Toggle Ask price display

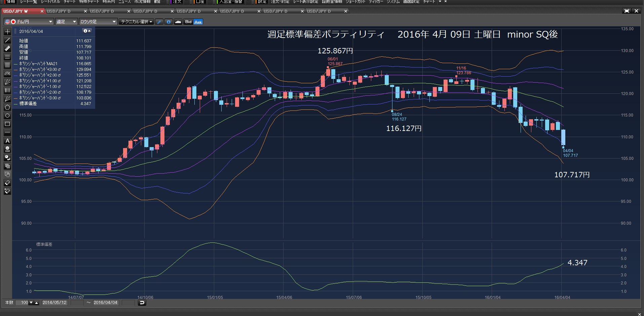click(198, 22)
